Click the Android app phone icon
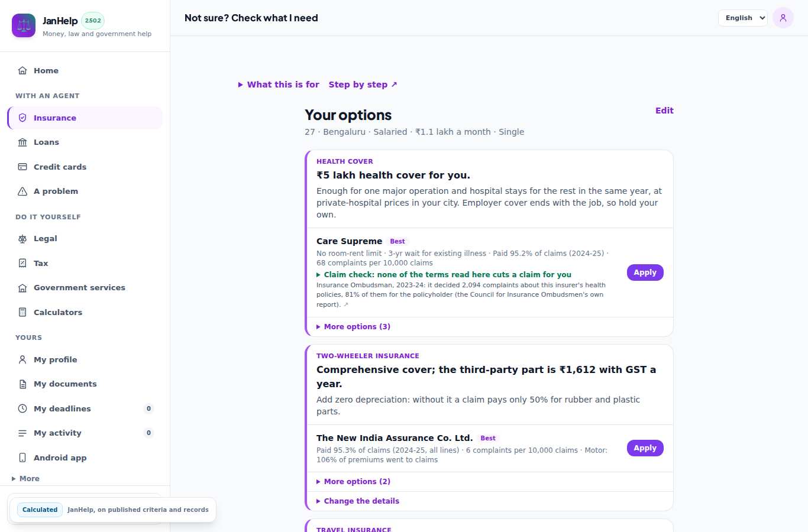 (x=22, y=458)
